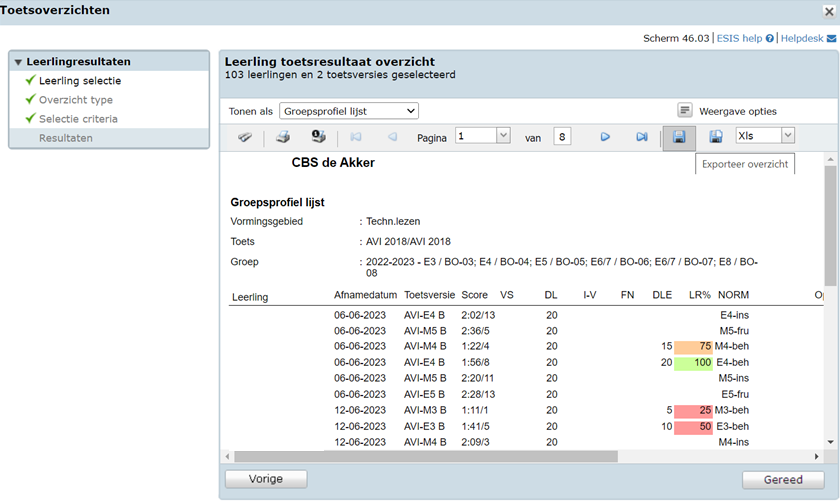Click the Afnamedatum column header

click(365, 295)
